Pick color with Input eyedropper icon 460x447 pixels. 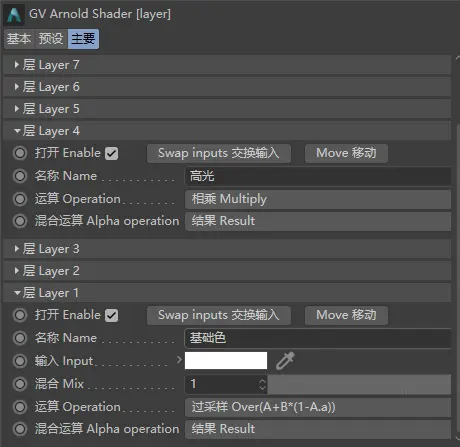point(285,361)
